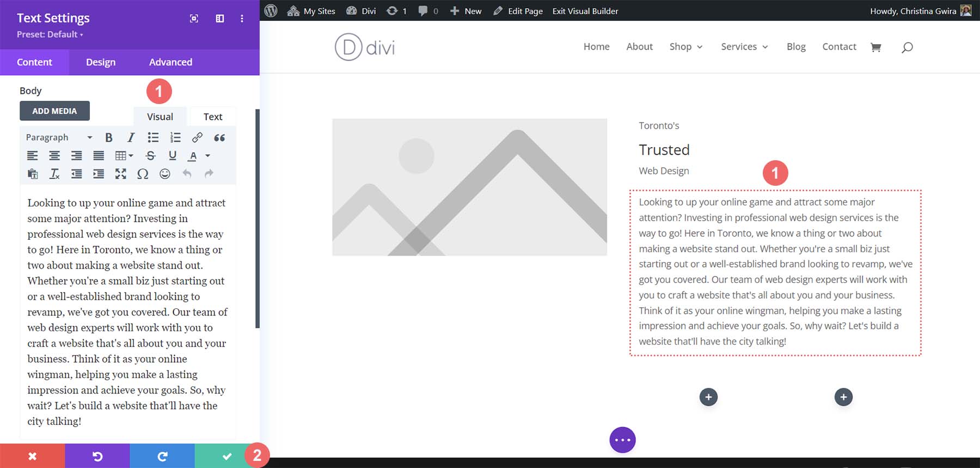
Task: Toggle center text alignment
Action: pos(54,156)
